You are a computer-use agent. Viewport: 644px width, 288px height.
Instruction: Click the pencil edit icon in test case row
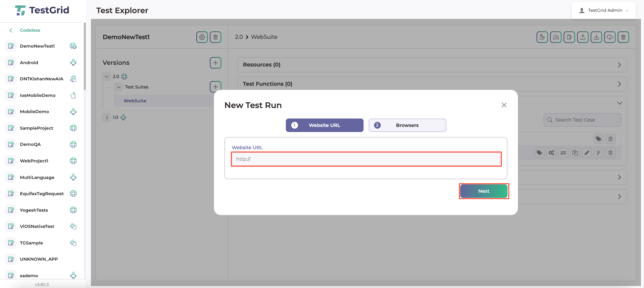click(x=587, y=153)
